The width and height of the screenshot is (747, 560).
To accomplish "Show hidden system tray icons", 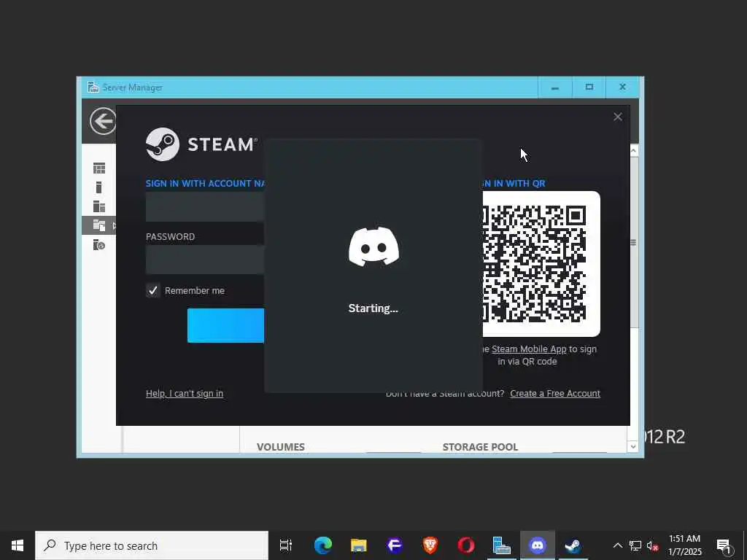I will [x=617, y=545].
